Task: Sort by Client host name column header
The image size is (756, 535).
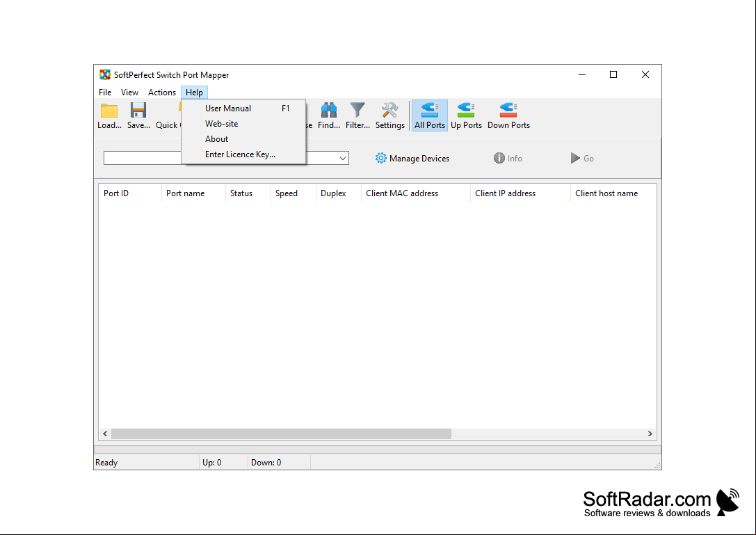Action: coord(613,193)
